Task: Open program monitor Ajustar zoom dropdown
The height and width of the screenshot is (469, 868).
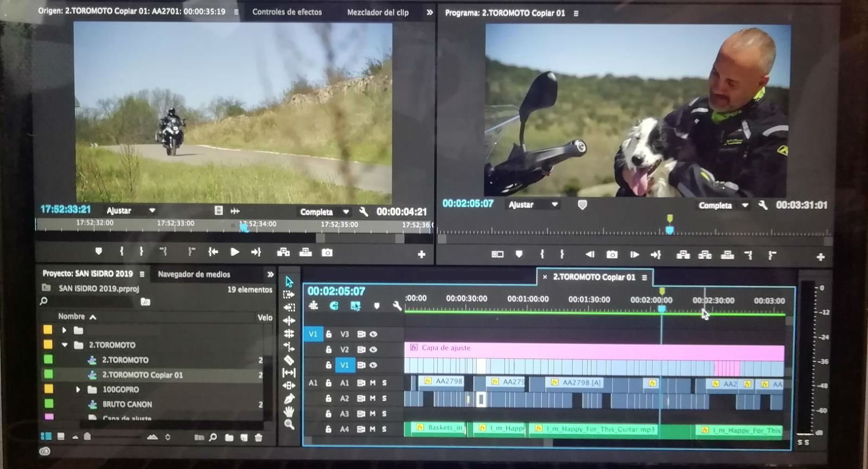Action: [533, 204]
